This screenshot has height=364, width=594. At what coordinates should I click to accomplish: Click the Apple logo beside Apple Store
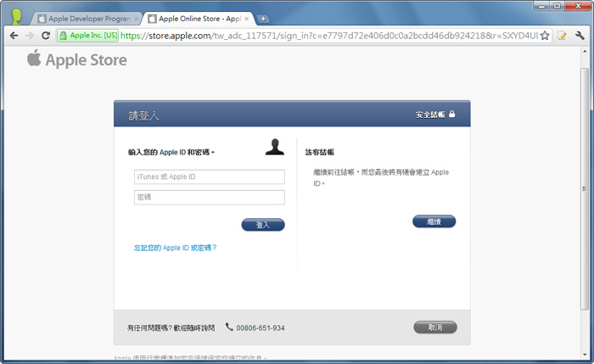(34, 58)
